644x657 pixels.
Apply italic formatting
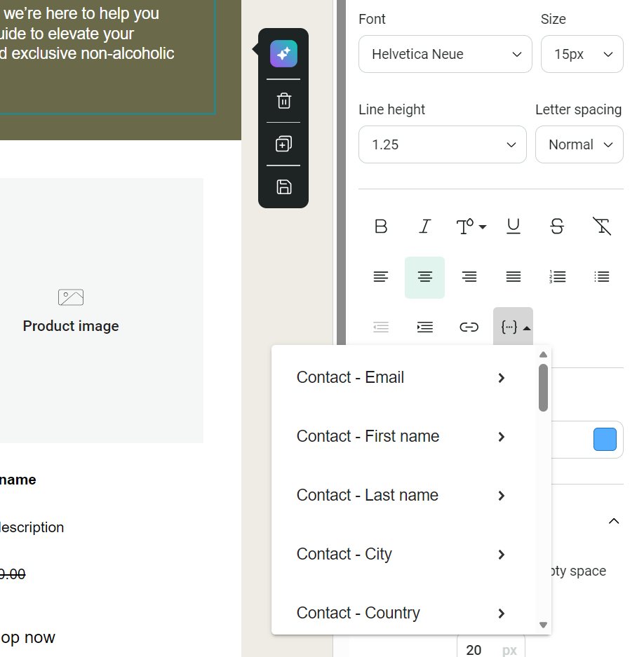[x=424, y=226]
